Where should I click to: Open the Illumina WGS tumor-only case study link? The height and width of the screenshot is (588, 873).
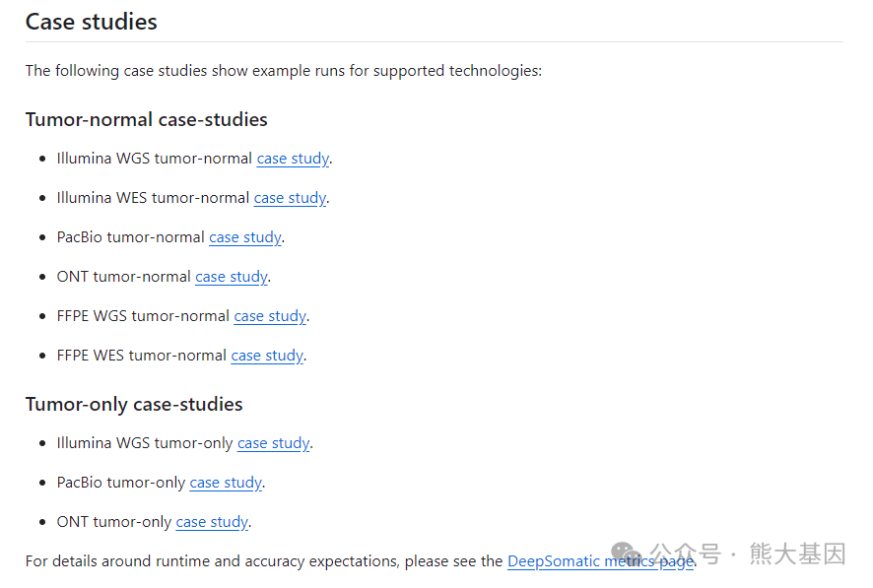(274, 443)
